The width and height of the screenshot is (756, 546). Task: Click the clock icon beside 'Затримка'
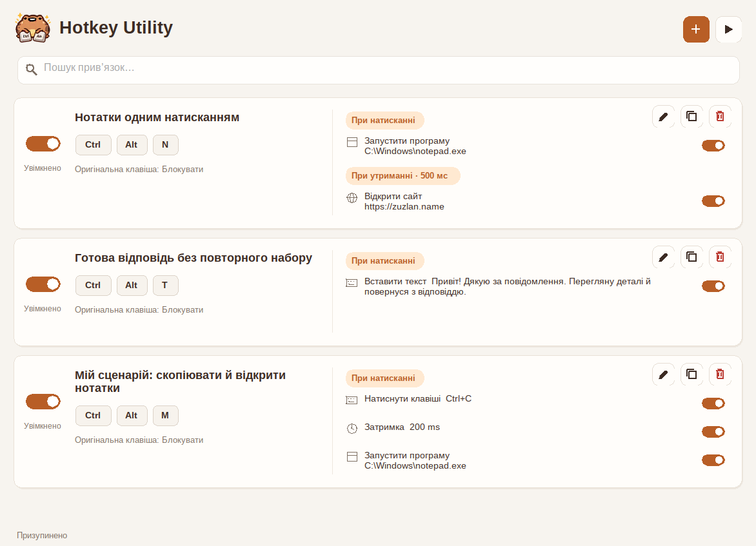pos(352,429)
